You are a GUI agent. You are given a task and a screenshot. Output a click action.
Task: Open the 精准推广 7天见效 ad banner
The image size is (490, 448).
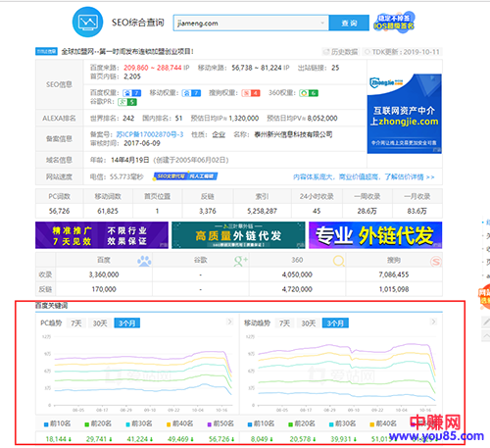click(102, 235)
